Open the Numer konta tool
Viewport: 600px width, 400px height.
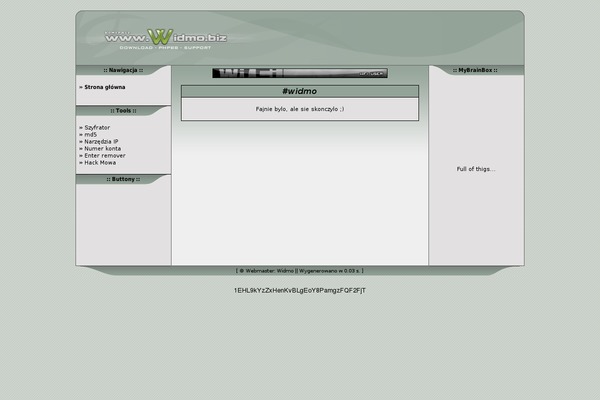pyautogui.click(x=101, y=149)
